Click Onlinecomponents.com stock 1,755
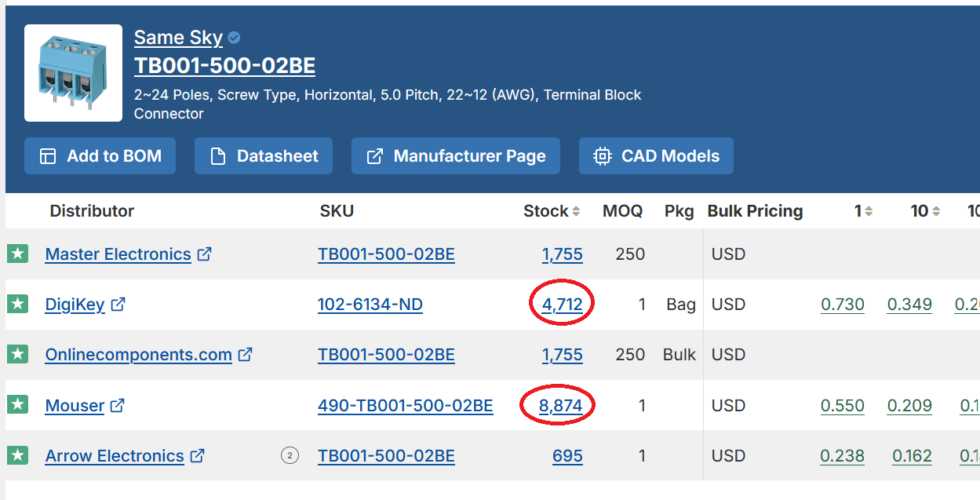Screen dimensions: 980x500 563,355
